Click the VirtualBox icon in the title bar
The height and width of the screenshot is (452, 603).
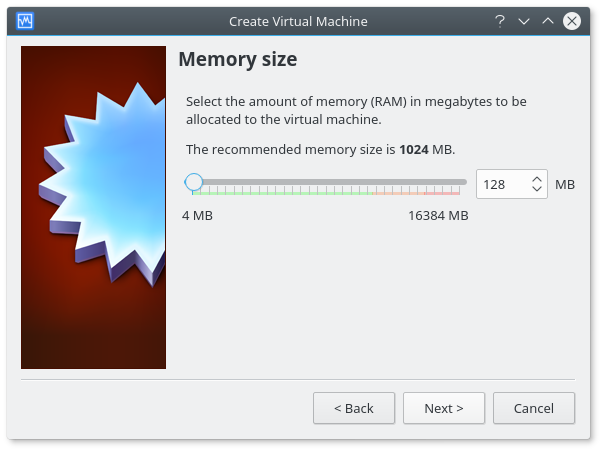pyautogui.click(x=25, y=21)
